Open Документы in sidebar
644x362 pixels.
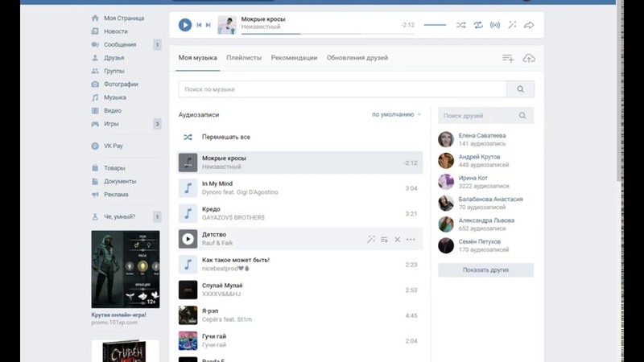[x=120, y=181]
